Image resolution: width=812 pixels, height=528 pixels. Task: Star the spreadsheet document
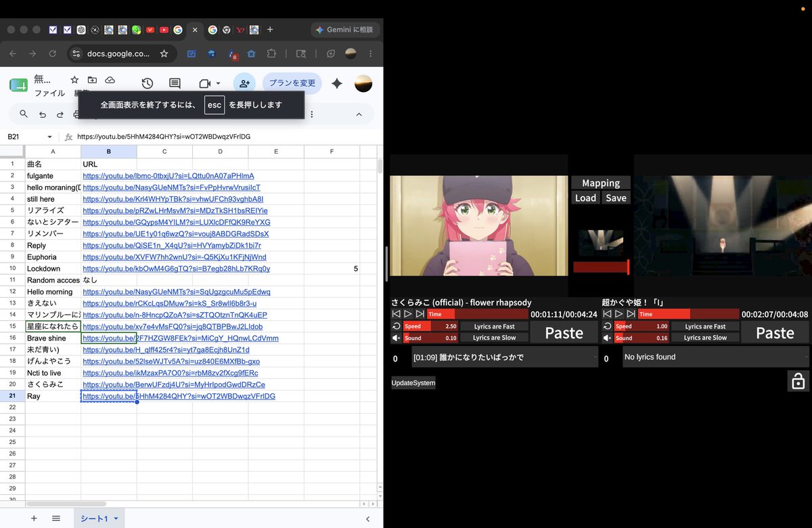click(74, 80)
